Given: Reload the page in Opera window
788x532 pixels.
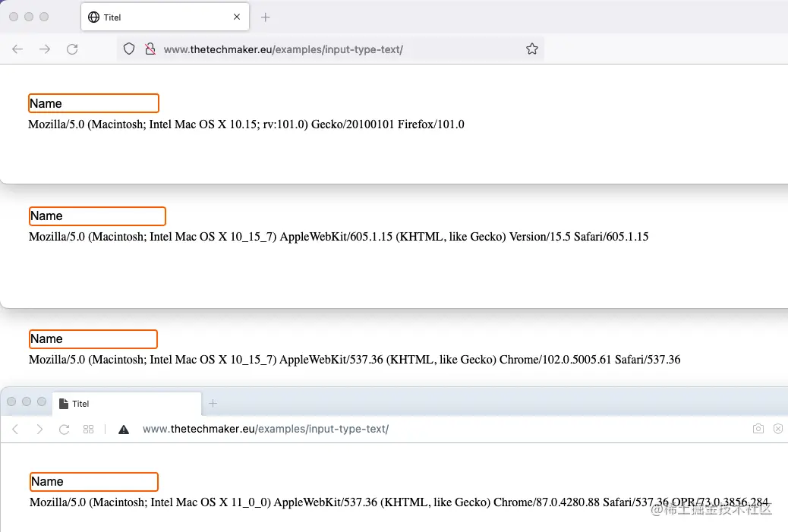Looking at the screenshot, I should 64,430.
